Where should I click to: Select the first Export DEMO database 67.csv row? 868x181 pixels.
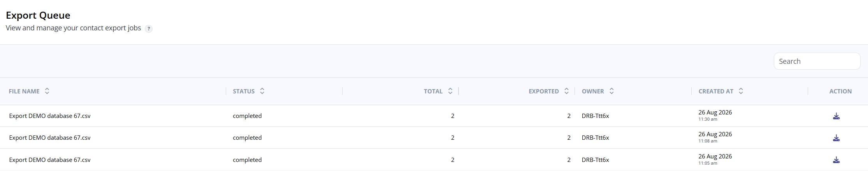[x=434, y=116]
